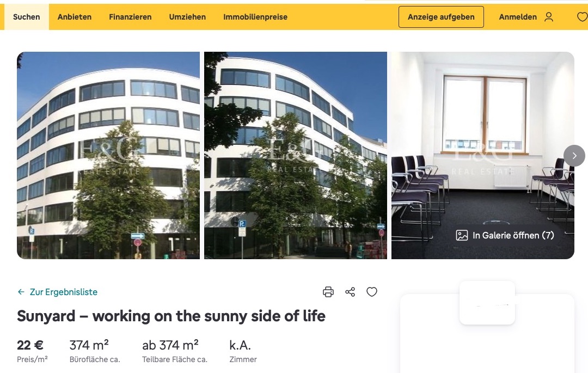Screen dimensions: 588x373
Task: Print the listing with the printer icon
Action: [x=328, y=292]
